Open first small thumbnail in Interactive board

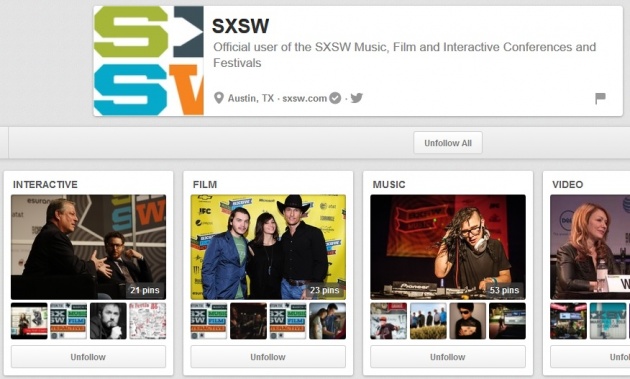pos(29,321)
